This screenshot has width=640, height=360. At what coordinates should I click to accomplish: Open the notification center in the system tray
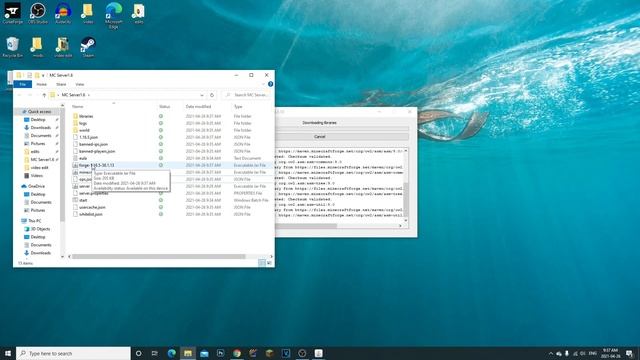629,353
